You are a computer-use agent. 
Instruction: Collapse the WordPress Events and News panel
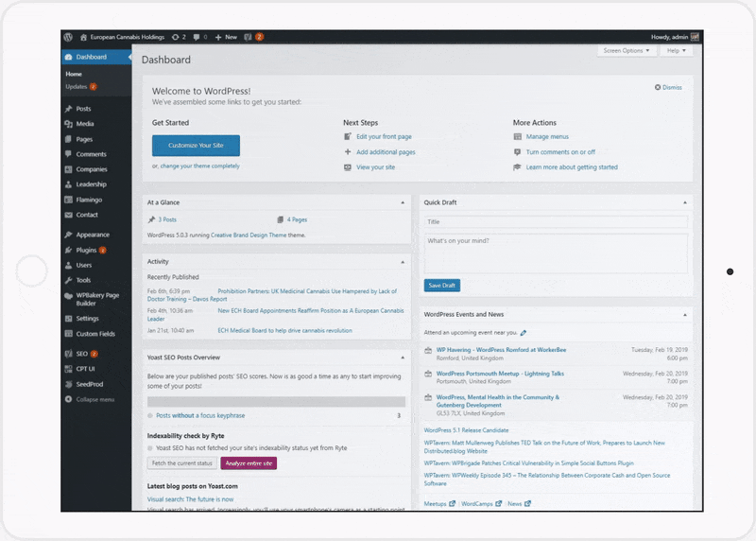click(684, 315)
